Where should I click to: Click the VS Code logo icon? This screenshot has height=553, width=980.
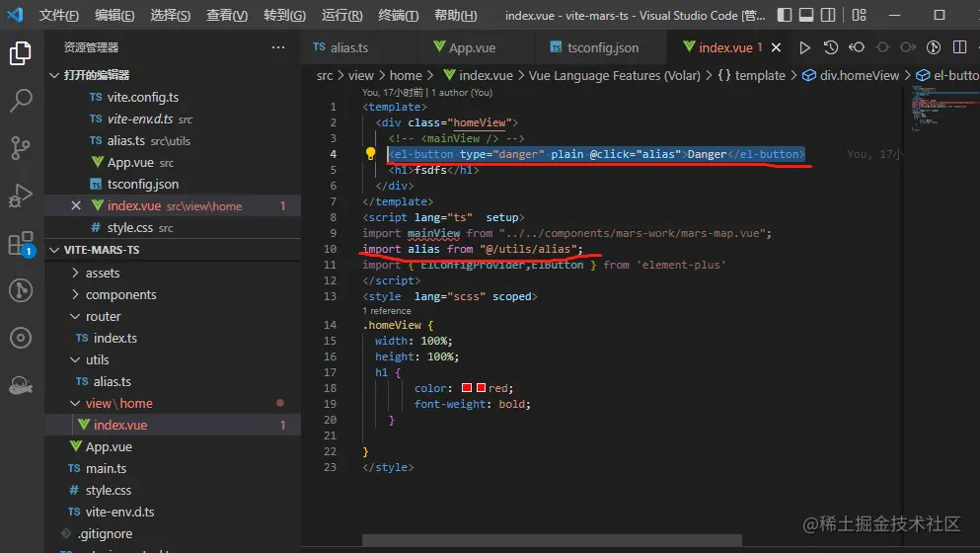pos(15,15)
